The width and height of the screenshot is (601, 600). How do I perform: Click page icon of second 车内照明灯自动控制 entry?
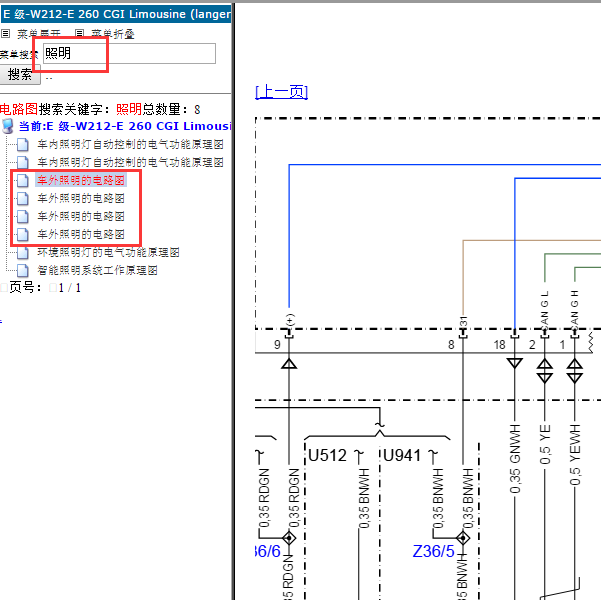[23, 163]
